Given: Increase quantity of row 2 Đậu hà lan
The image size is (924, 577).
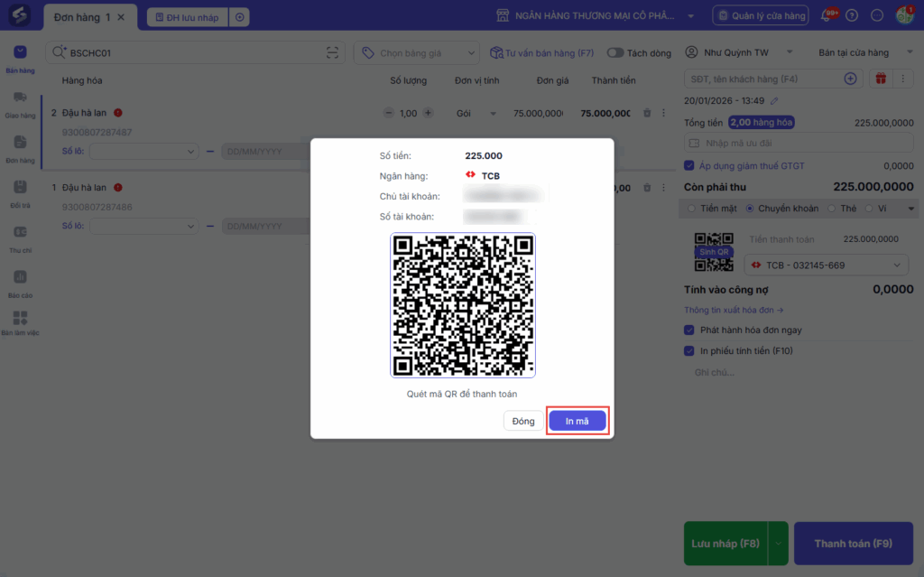Looking at the screenshot, I should click(429, 113).
